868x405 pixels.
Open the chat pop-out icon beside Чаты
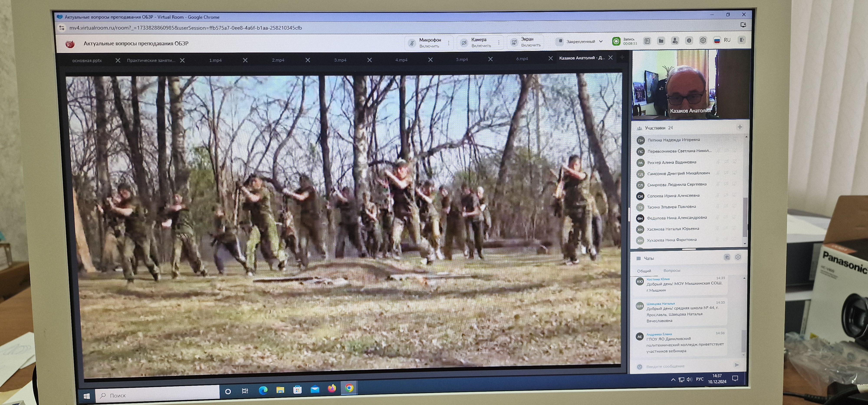[727, 257]
